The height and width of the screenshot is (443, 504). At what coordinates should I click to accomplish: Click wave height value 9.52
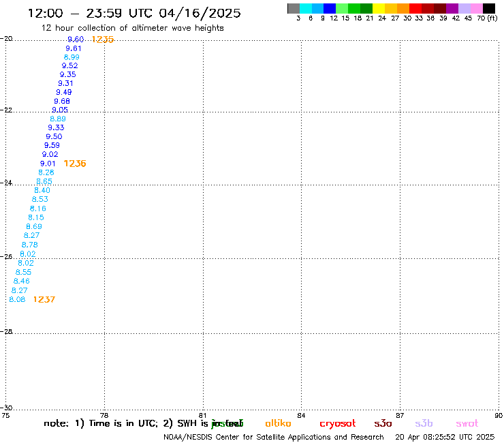coord(69,65)
